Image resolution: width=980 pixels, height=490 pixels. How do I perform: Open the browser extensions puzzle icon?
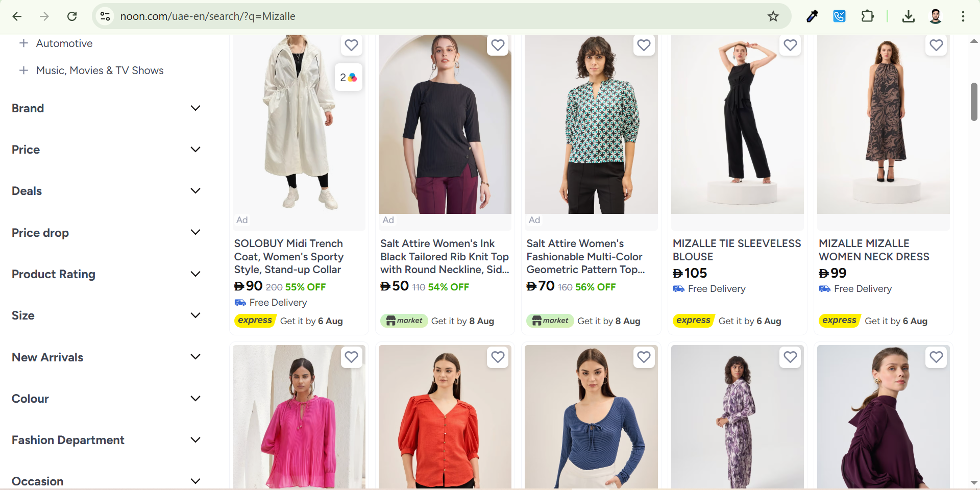click(867, 16)
